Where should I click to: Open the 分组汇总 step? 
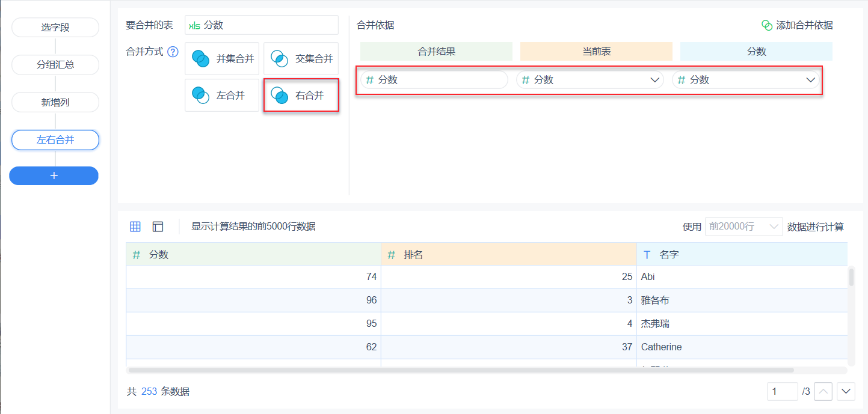pos(55,65)
